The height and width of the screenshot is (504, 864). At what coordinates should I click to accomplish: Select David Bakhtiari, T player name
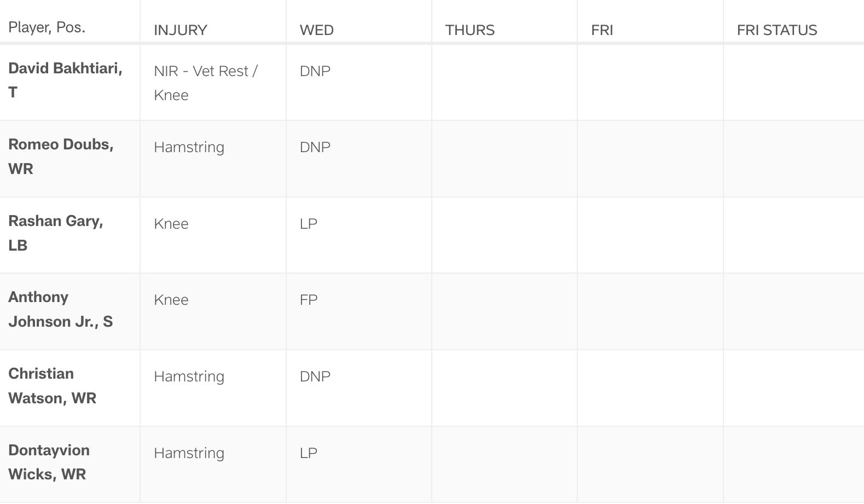[x=65, y=80]
